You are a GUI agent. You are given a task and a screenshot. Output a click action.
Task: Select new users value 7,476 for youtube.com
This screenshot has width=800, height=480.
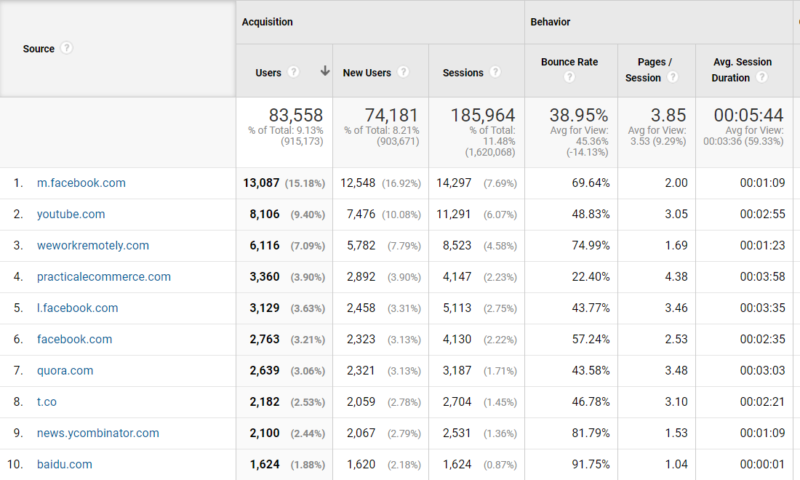[x=361, y=214]
